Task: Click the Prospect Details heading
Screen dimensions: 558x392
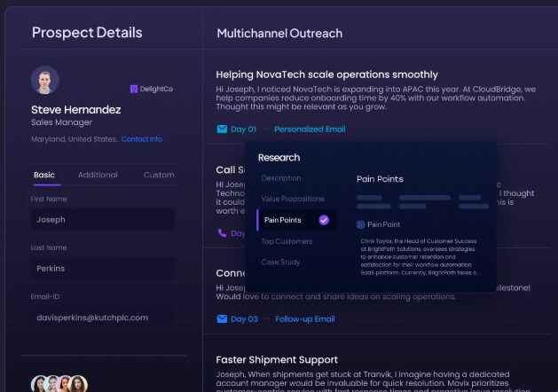Action: tap(87, 32)
